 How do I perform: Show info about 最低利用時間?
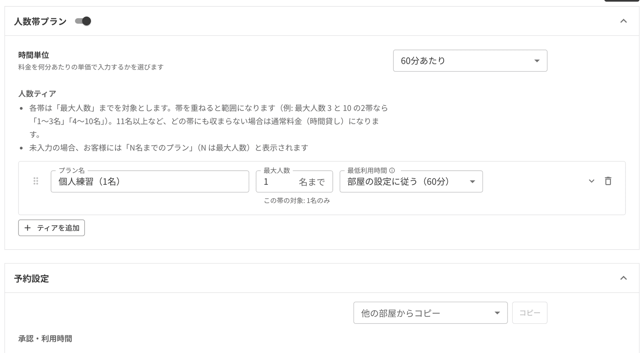click(x=392, y=170)
